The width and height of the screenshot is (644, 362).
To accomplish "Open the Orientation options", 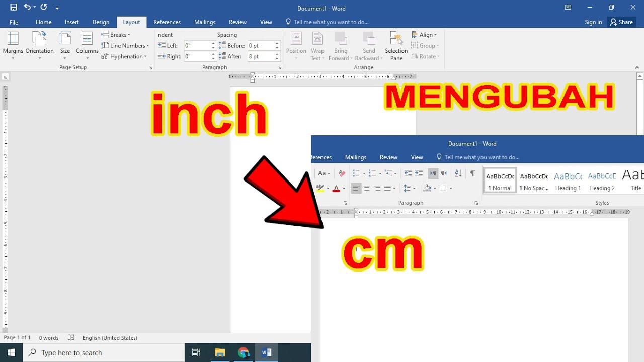I will coord(39,46).
